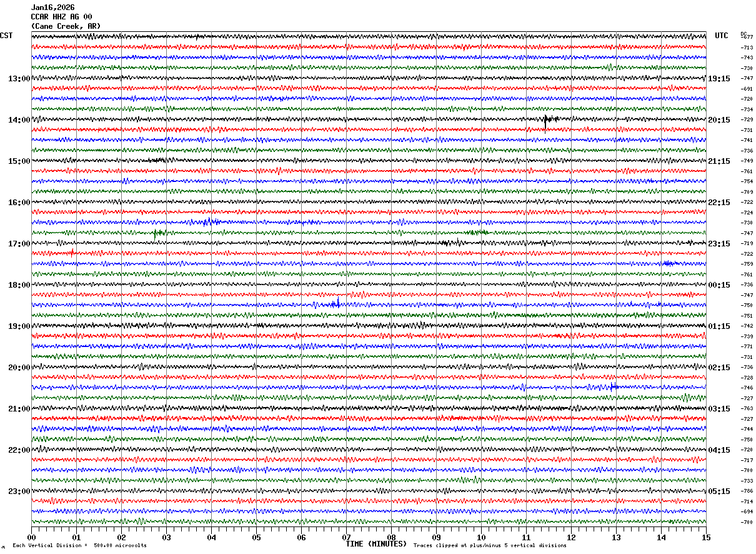Select the DC offset value -749
Viewport: 756px width, 554px height.
[x=747, y=161]
